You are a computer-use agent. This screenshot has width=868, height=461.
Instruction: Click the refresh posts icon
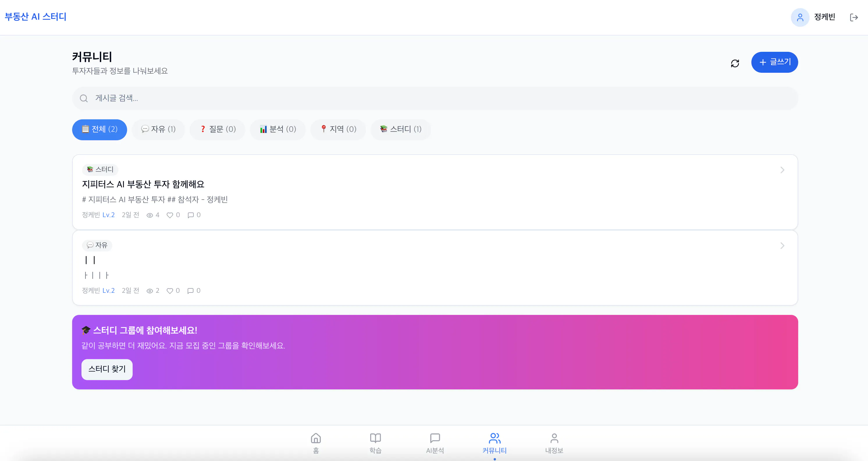[x=735, y=63]
